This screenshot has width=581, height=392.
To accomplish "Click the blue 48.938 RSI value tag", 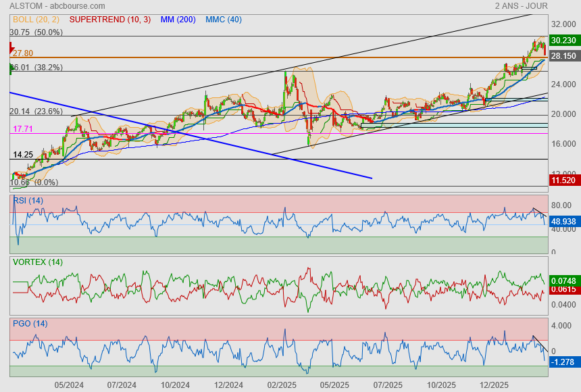I will coord(563,221).
